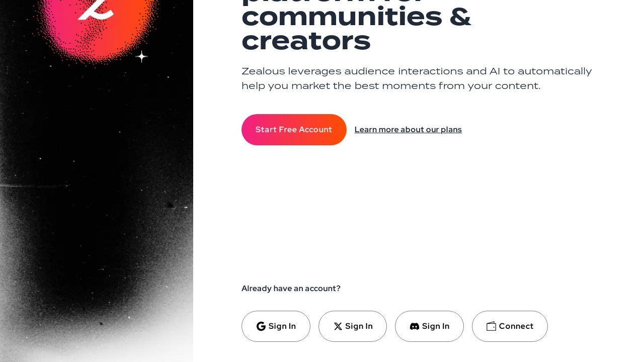This screenshot has width=644, height=362.
Task: Click the white Zealous Z logo
Action: pyautogui.click(x=97, y=10)
